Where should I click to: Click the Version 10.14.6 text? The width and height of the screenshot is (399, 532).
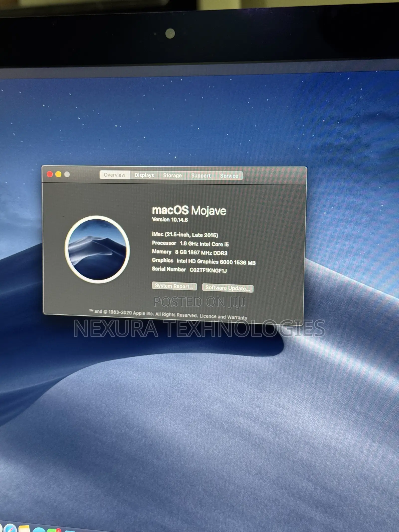(x=170, y=220)
